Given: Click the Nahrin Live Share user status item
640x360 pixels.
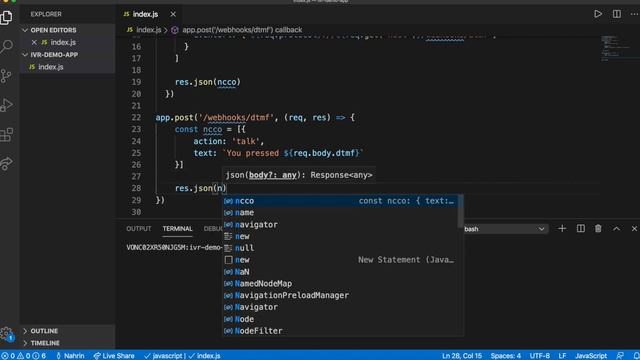Looking at the screenshot, I should (x=70, y=356).
